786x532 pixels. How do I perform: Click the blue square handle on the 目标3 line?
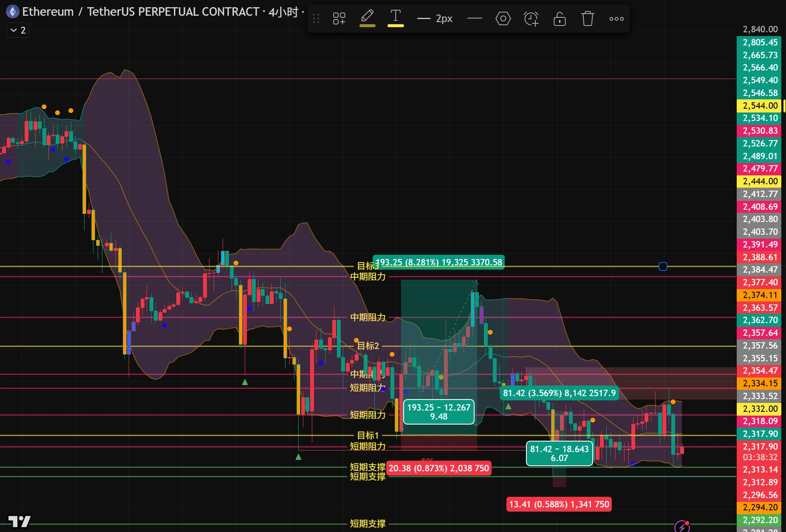point(663,266)
